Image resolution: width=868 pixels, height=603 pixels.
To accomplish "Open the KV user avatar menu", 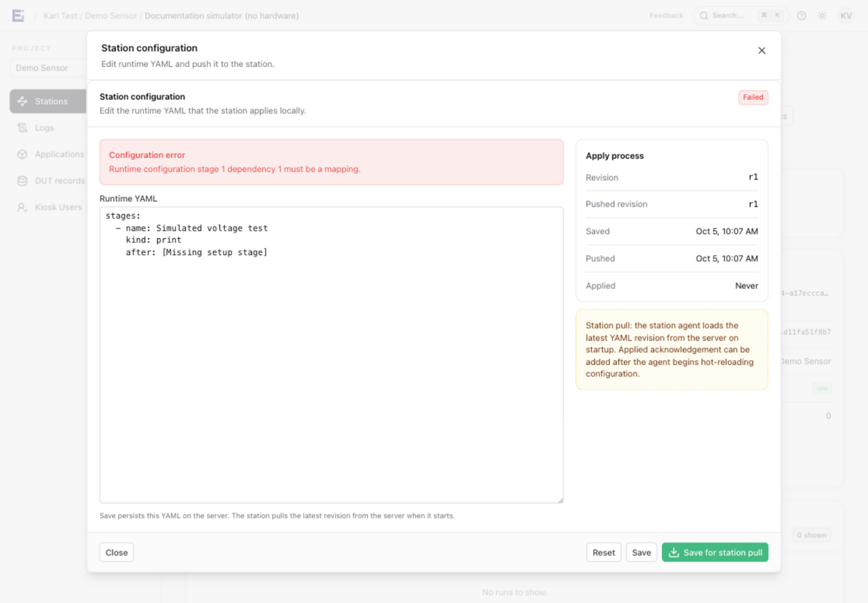I will [x=846, y=16].
